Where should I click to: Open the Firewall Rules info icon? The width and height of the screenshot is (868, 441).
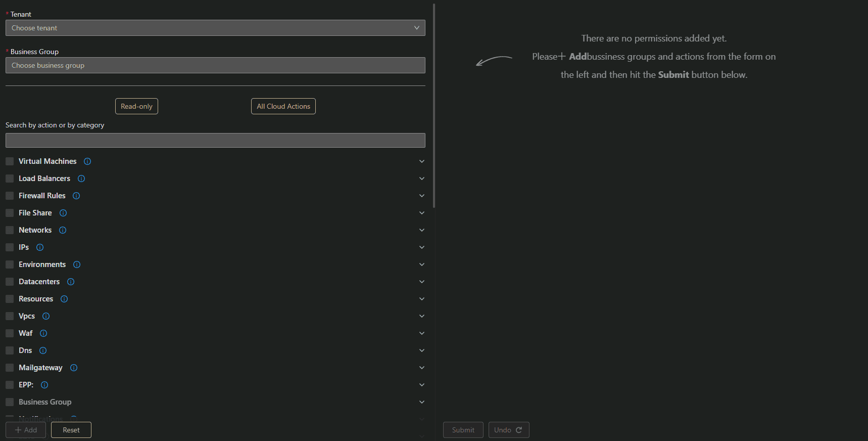pyautogui.click(x=76, y=196)
